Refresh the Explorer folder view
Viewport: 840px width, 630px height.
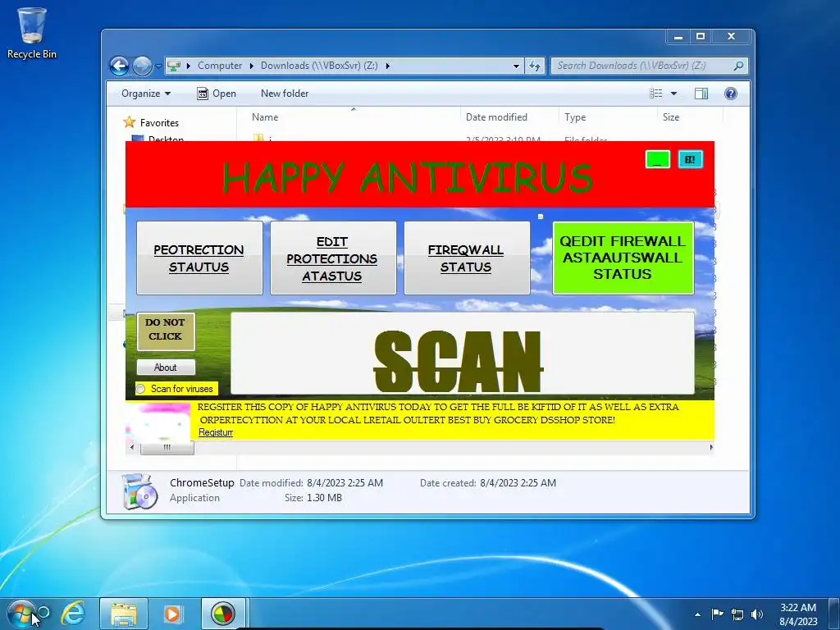535,66
